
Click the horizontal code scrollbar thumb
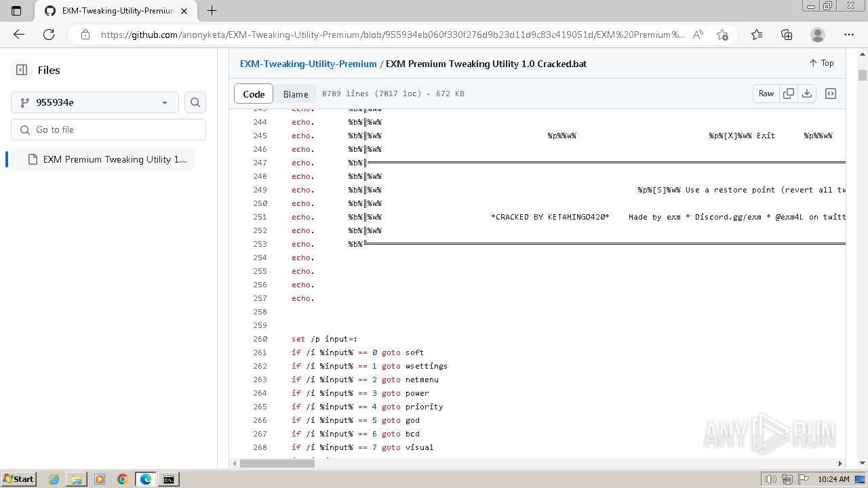pyautogui.click(x=277, y=464)
